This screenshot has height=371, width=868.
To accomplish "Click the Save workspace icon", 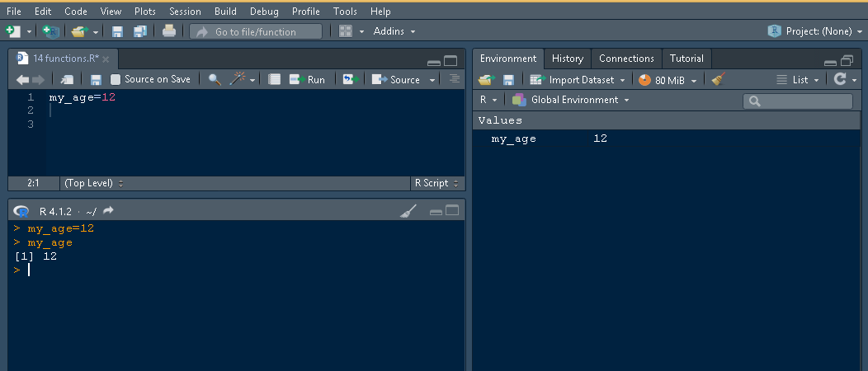I will 508,80.
